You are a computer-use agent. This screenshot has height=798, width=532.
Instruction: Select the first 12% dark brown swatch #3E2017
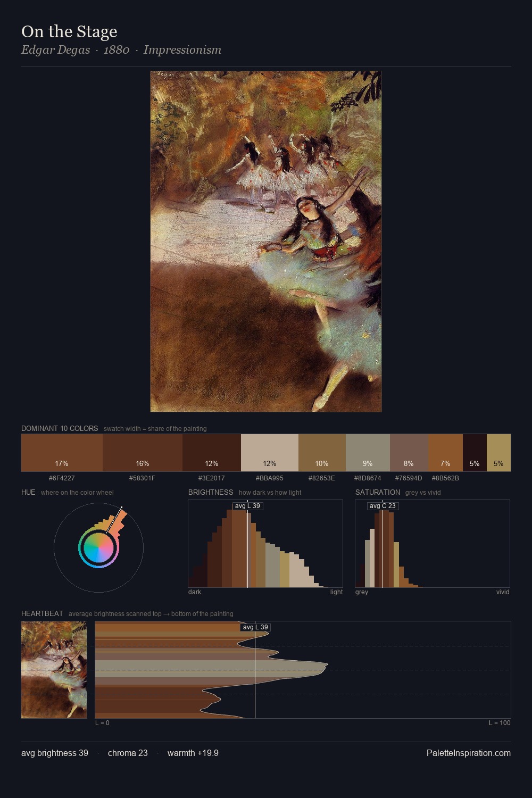tap(212, 453)
